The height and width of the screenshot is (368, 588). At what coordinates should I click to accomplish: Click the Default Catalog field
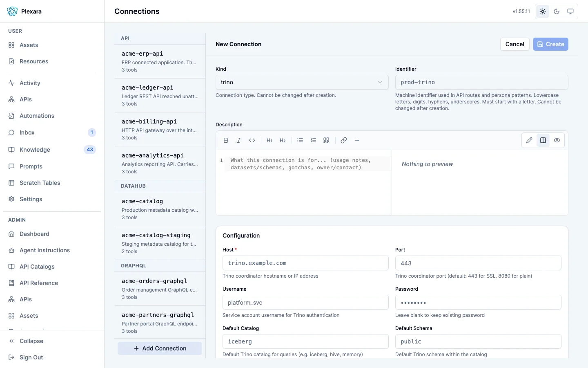tap(305, 341)
